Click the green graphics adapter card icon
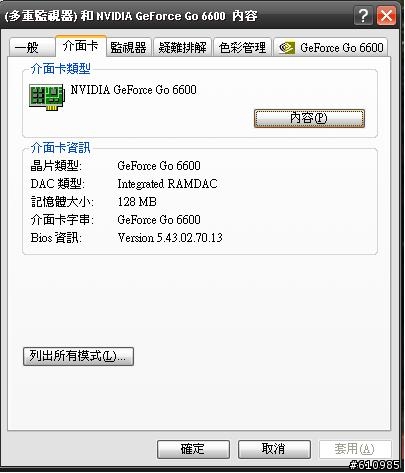The height and width of the screenshot is (473, 405). (x=46, y=97)
